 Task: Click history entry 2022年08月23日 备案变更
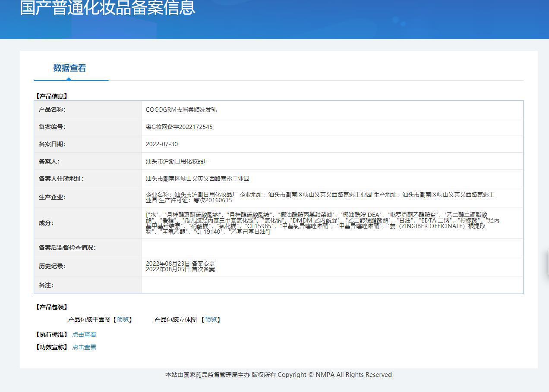click(x=180, y=263)
